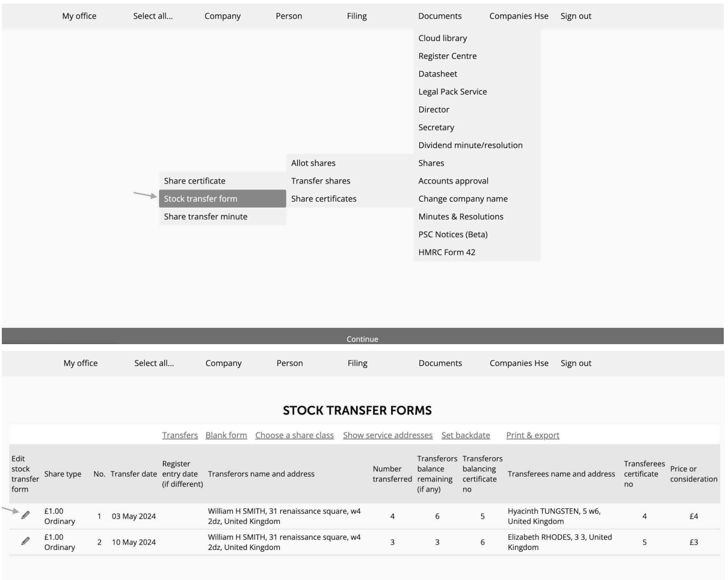The width and height of the screenshot is (728, 580).
Task: Click Set backdate link
Action: point(466,436)
